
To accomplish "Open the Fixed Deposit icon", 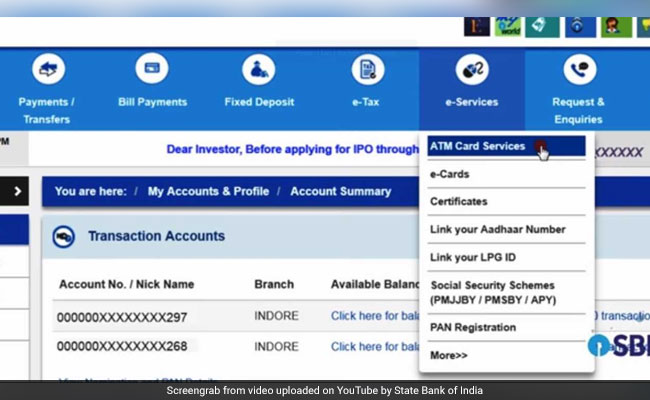I will point(258,68).
